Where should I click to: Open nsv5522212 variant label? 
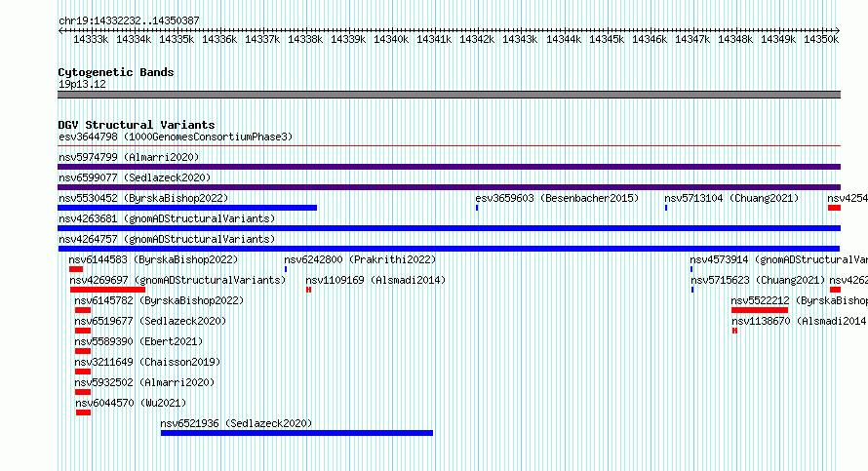799,300
